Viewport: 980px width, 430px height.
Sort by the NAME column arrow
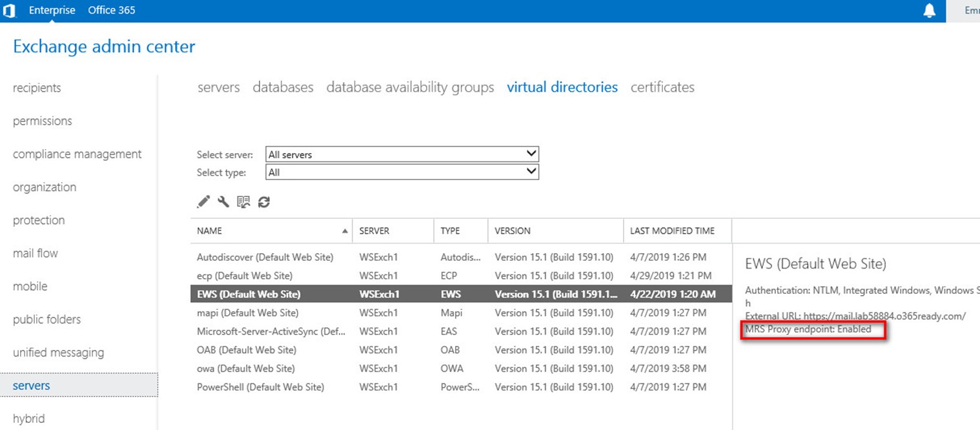click(345, 231)
